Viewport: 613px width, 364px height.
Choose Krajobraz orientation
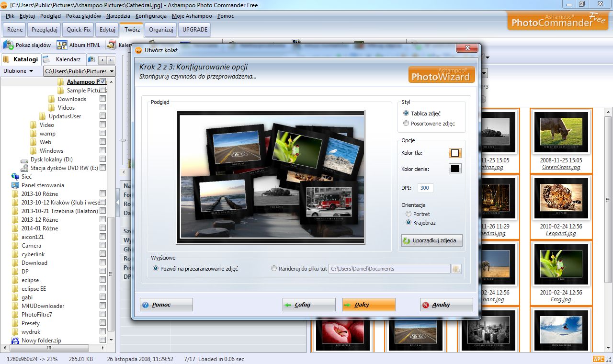[420, 223]
